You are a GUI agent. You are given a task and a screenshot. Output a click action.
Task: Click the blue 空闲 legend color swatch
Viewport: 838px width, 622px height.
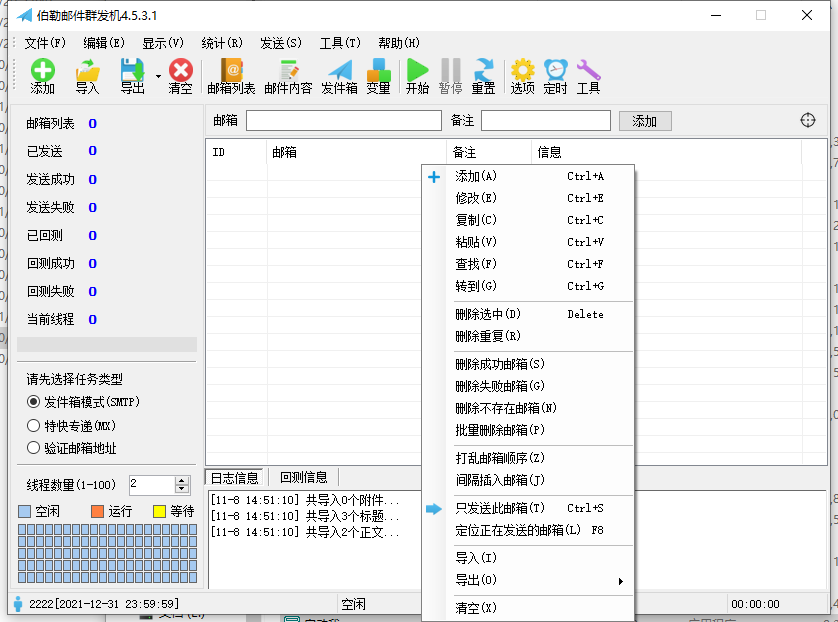(x=24, y=511)
